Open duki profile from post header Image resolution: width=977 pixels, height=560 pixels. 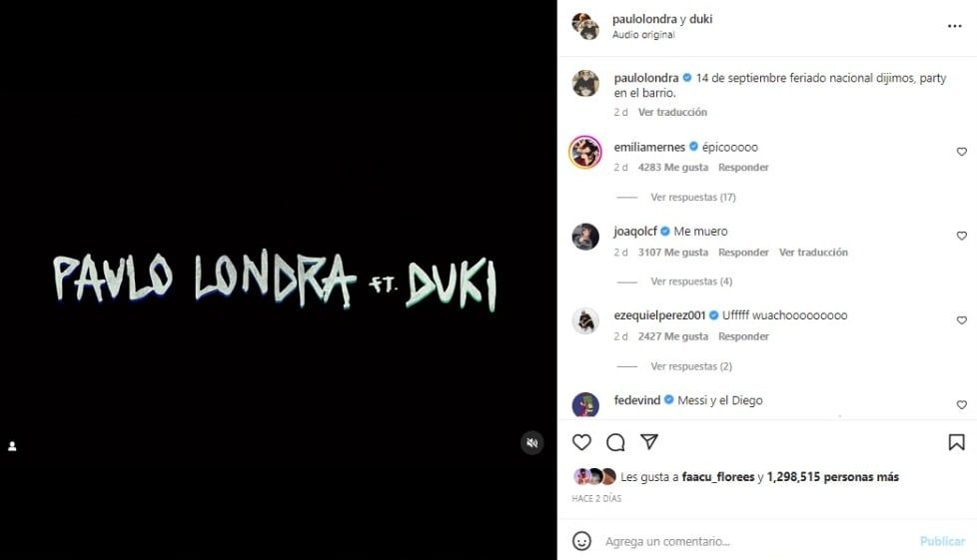[701, 19]
